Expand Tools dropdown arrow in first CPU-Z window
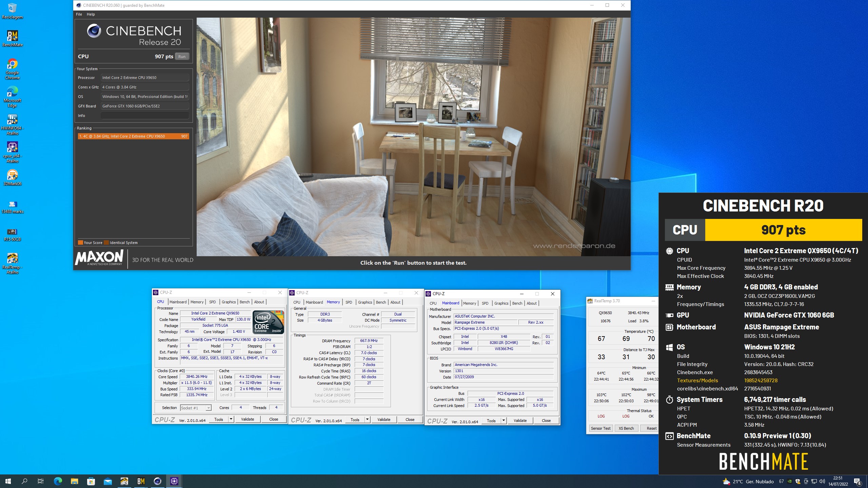868x488 pixels. pos(231,420)
